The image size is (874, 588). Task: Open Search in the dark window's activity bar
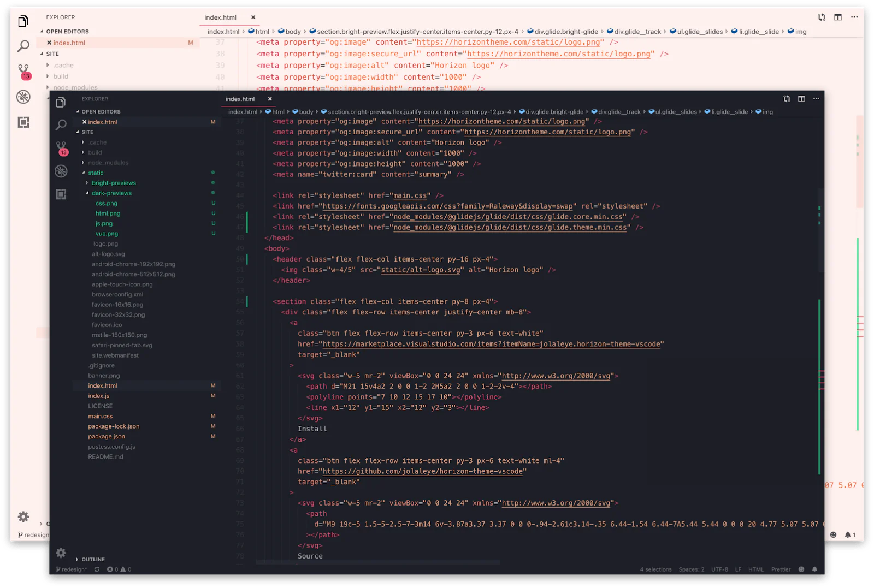point(61,125)
